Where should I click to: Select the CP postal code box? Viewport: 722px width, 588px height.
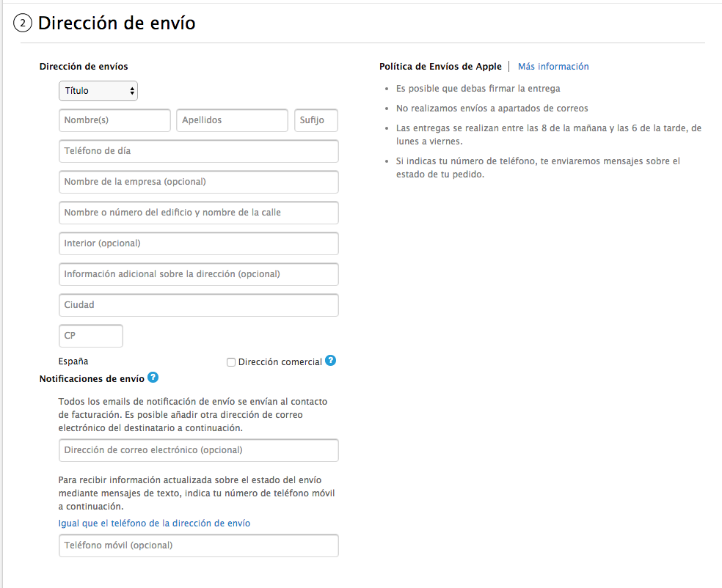pyautogui.click(x=90, y=336)
